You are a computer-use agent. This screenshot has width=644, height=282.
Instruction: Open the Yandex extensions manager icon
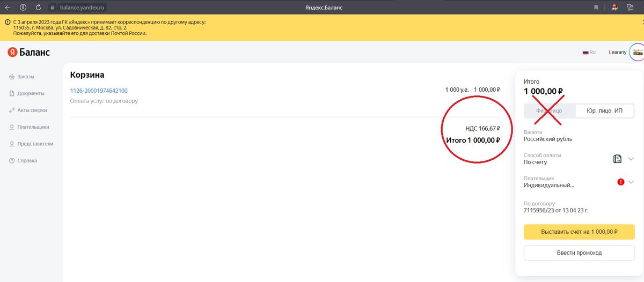coord(631,8)
